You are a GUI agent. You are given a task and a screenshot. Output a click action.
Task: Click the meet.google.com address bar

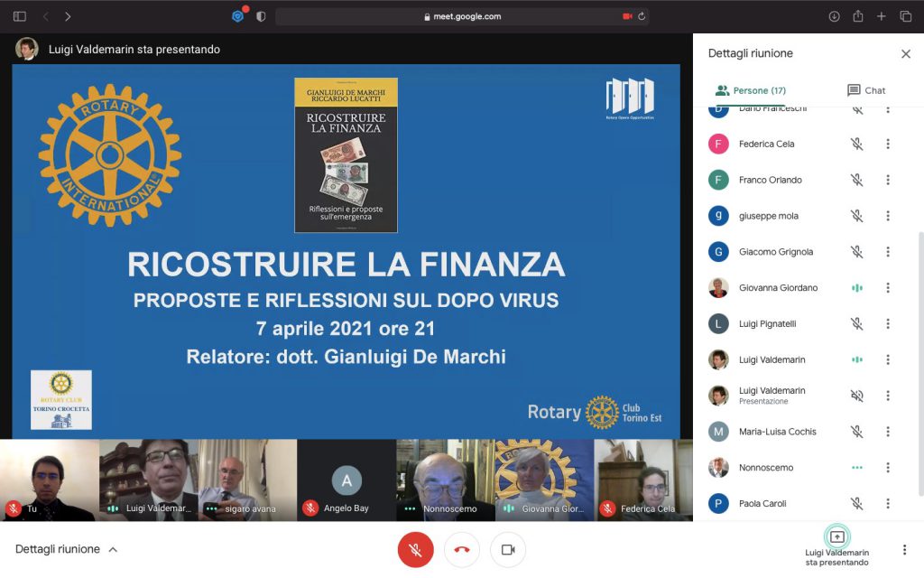coord(462,16)
